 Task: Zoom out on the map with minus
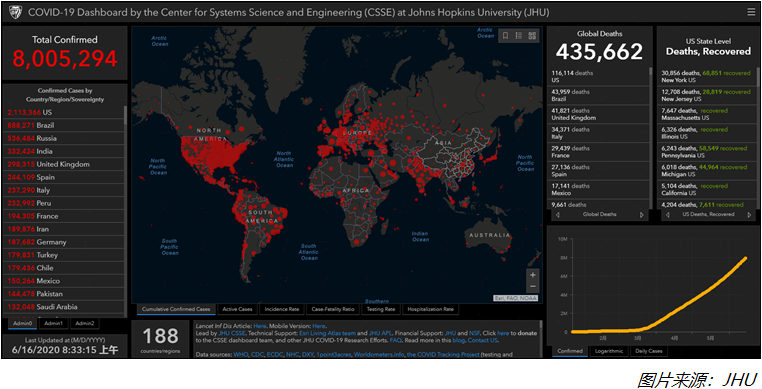pos(533,286)
